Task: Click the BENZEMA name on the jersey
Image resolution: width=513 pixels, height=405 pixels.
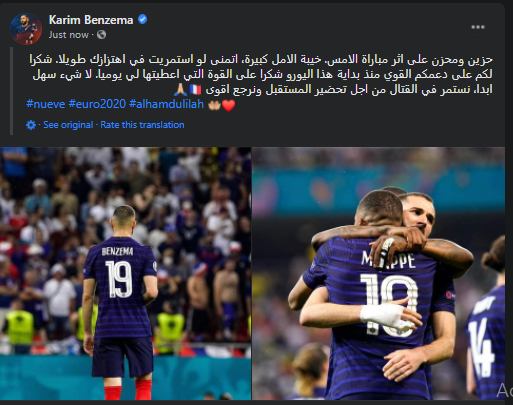Action: [117, 251]
